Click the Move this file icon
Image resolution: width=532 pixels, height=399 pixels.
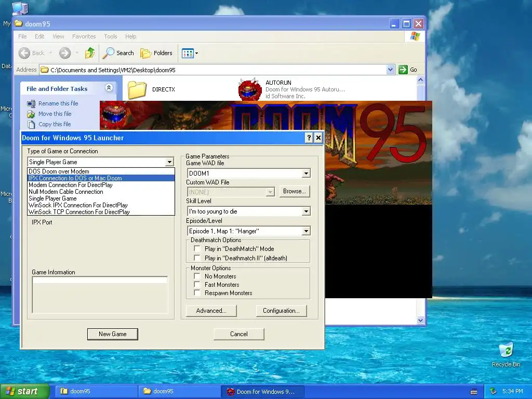click(31, 114)
